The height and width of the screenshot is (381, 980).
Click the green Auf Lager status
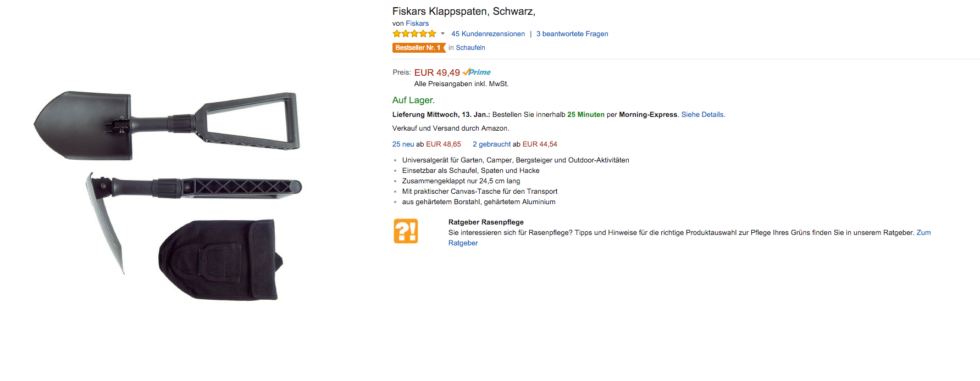click(413, 100)
